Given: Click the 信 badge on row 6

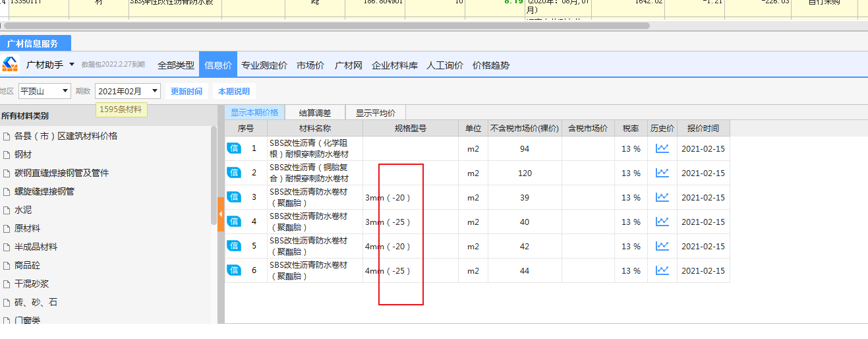Looking at the screenshot, I should (x=234, y=270).
